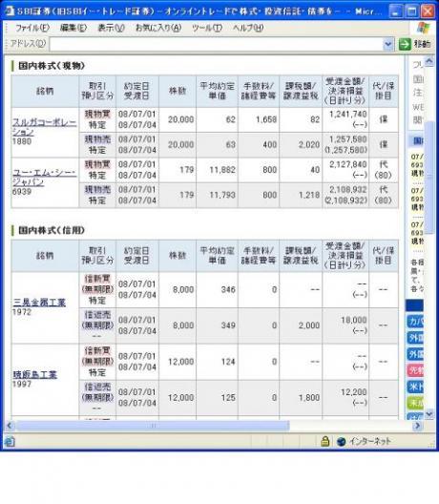Screen dimensions: 439x504
Task: Click the 平均約定単価 header in 現物 table
Action: (217, 91)
